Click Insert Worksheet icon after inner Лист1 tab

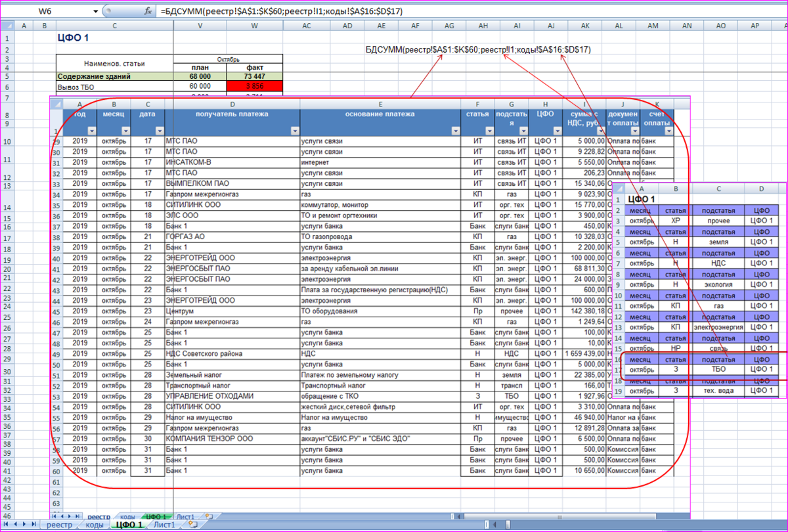208,517
